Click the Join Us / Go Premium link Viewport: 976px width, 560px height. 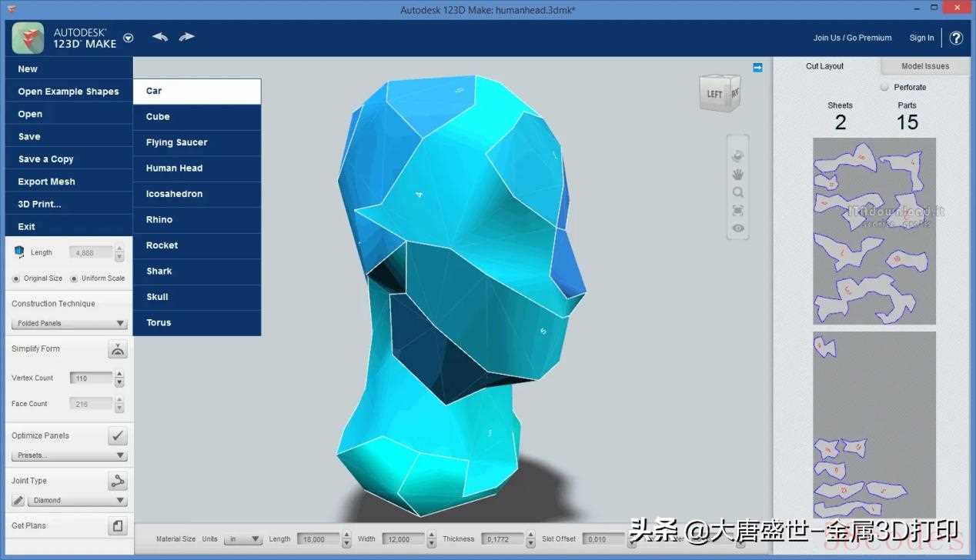pyautogui.click(x=852, y=38)
